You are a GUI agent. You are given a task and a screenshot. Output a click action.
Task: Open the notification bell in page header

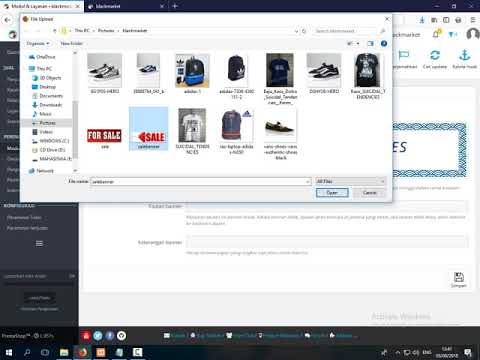pyautogui.click(x=436, y=34)
